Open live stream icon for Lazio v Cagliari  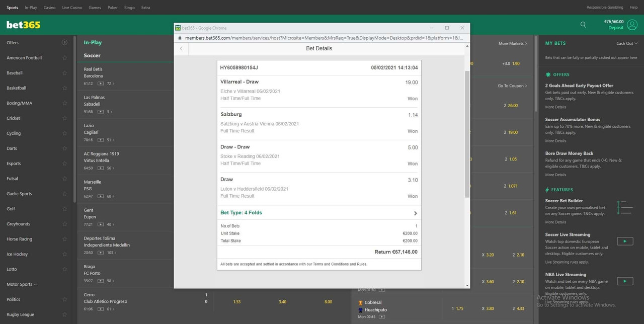click(x=101, y=140)
